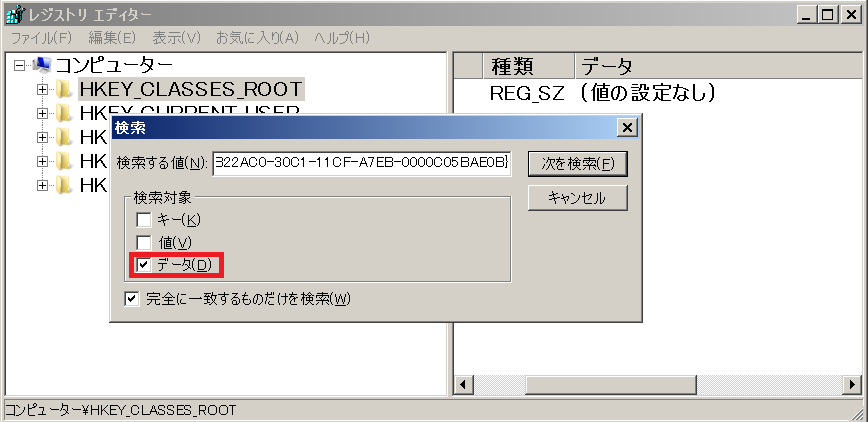Expand the fourth HK key node
The width and height of the screenshot is (868, 422).
click(x=43, y=161)
